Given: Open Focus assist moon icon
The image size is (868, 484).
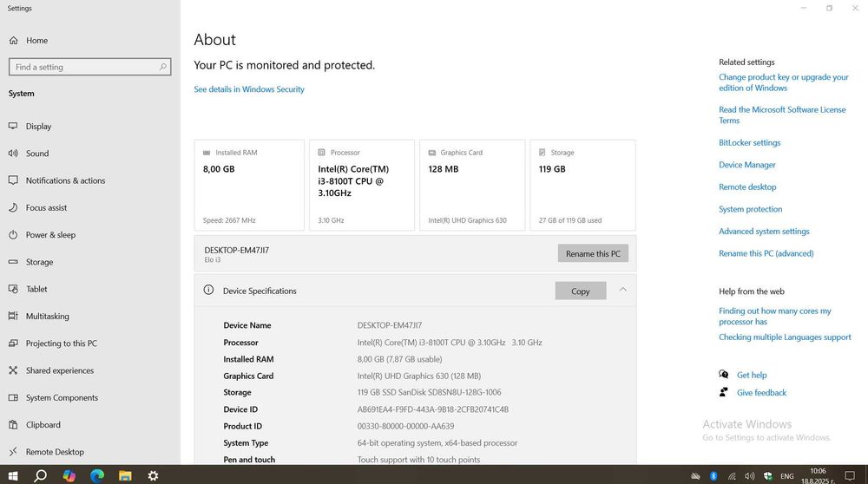Looking at the screenshot, I should 13,208.
